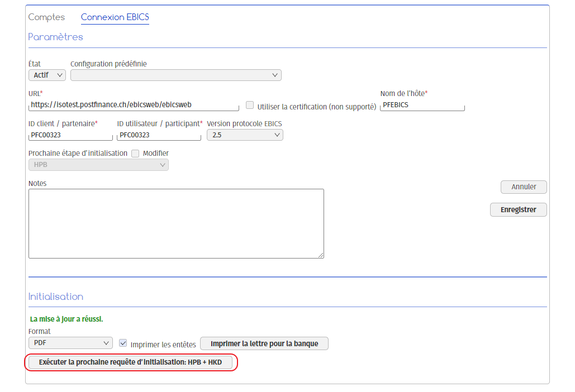Open the Format dropdown showing PDF
The image size is (575, 392).
pos(70,343)
